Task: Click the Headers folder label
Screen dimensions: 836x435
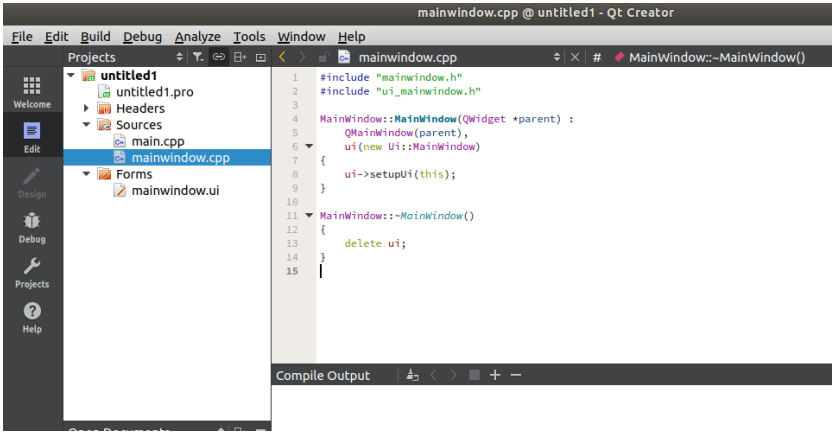Action: (x=140, y=108)
